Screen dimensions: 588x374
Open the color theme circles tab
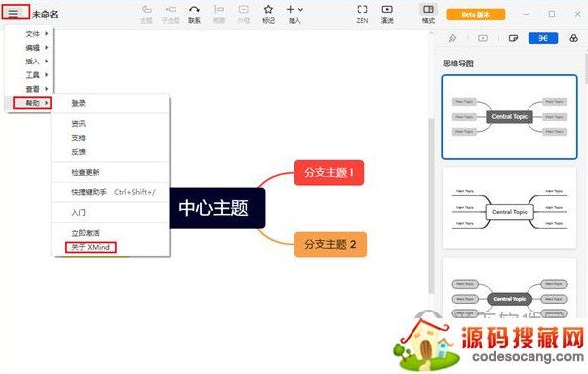coord(573,38)
